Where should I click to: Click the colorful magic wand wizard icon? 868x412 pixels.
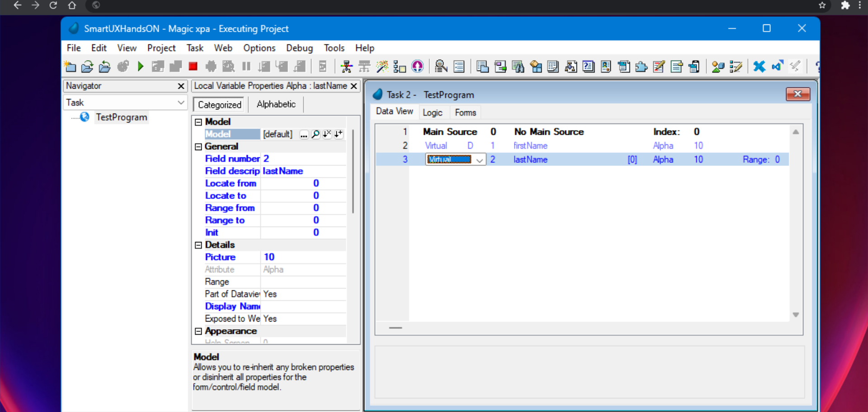click(382, 67)
